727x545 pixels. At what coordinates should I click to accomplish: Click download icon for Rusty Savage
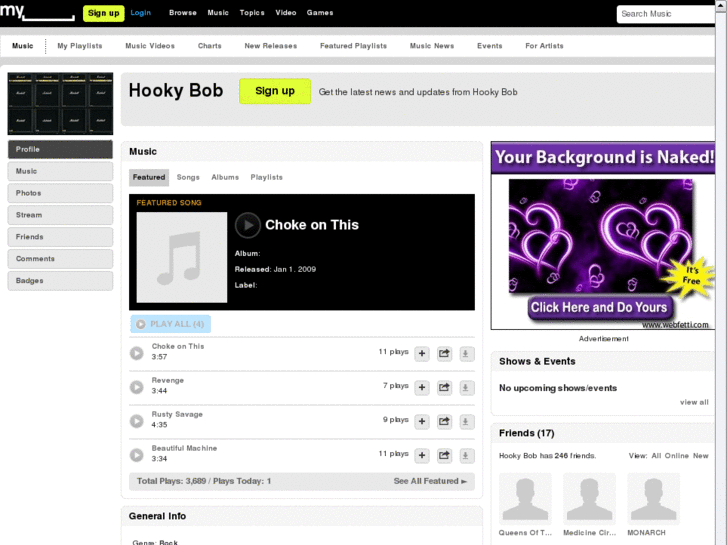coord(467,421)
